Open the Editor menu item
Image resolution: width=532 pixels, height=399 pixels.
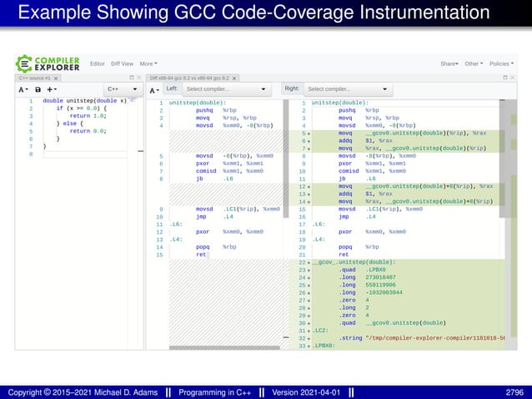[x=98, y=63]
